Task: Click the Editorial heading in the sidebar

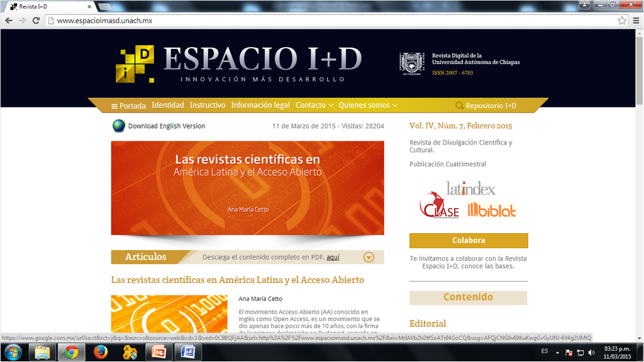Action: tap(428, 324)
